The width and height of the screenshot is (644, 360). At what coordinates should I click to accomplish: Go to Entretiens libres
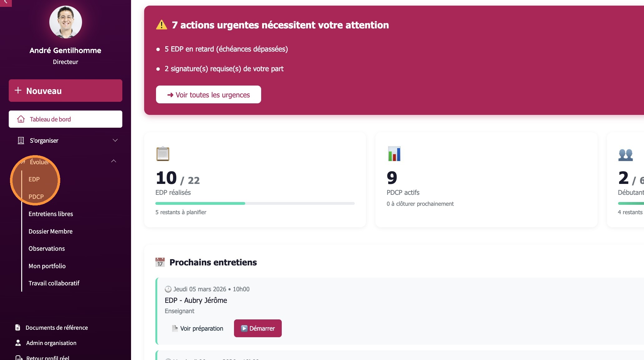pyautogui.click(x=51, y=214)
